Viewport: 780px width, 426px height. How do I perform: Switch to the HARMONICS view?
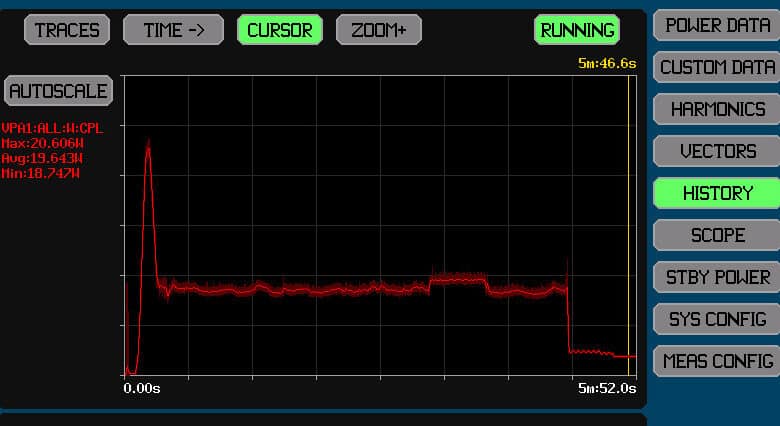717,109
